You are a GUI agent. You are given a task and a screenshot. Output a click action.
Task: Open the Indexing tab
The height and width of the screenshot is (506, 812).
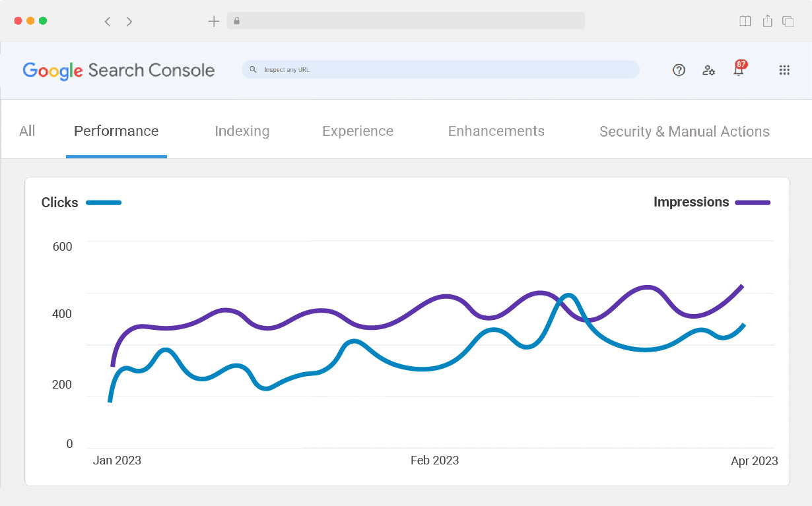(x=242, y=131)
